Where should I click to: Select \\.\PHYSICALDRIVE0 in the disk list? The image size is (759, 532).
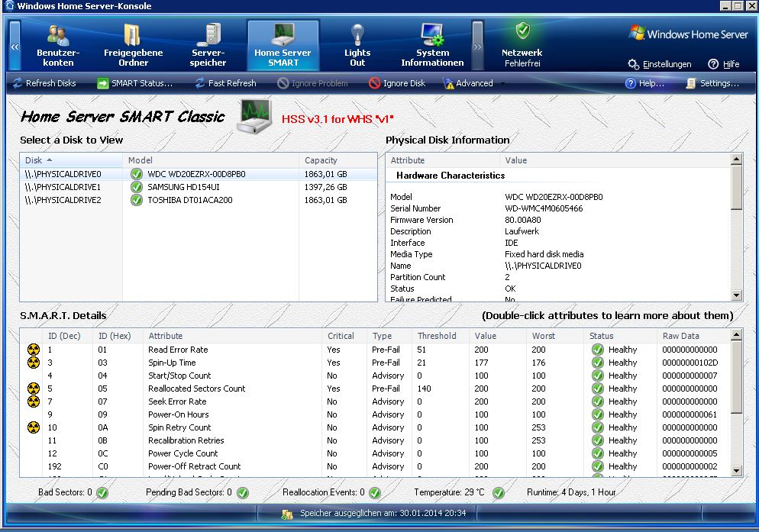(x=199, y=174)
